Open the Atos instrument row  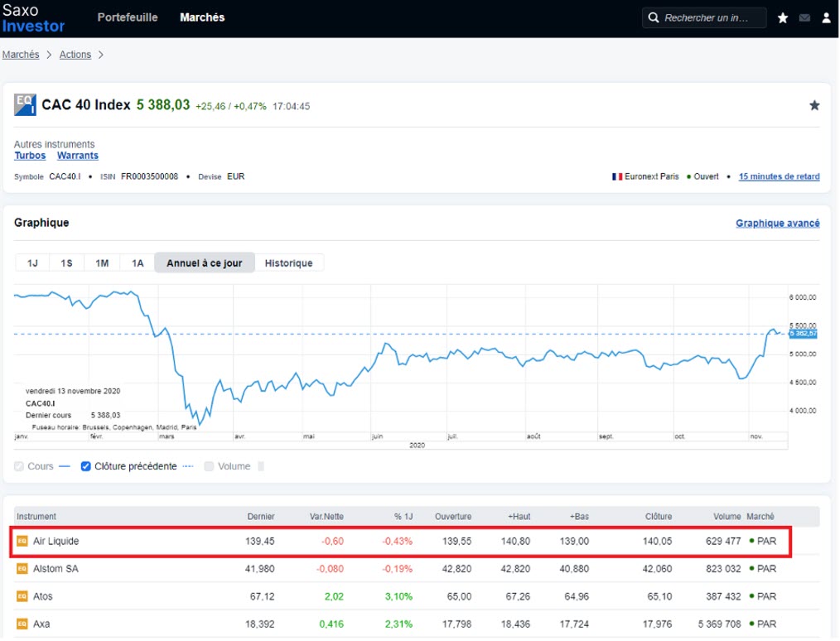[417, 596]
